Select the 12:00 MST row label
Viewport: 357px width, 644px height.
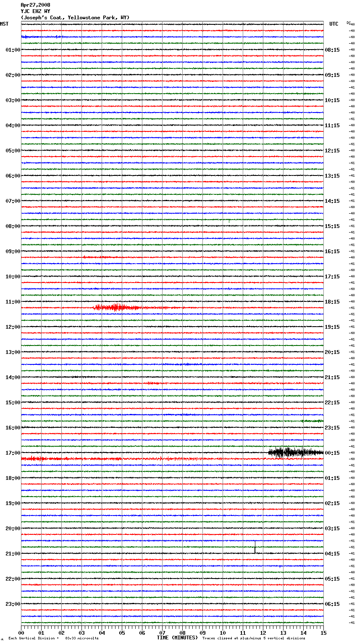pos(13,327)
